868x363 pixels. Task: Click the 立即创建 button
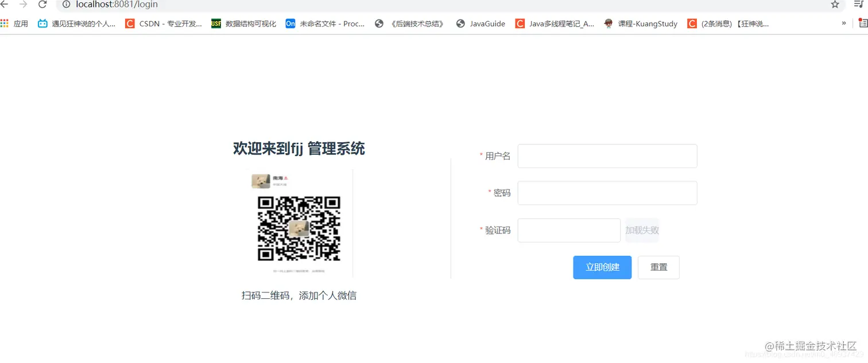click(602, 267)
